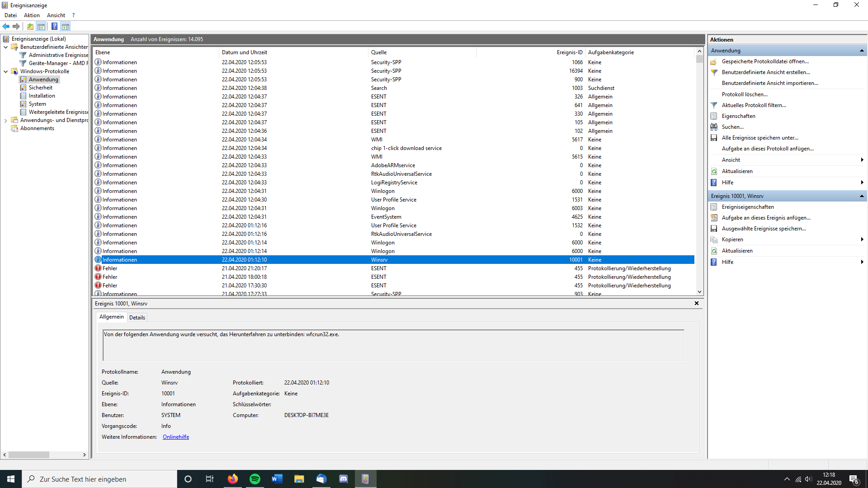Click Alle Ereignisse speichern unter...

click(759, 138)
